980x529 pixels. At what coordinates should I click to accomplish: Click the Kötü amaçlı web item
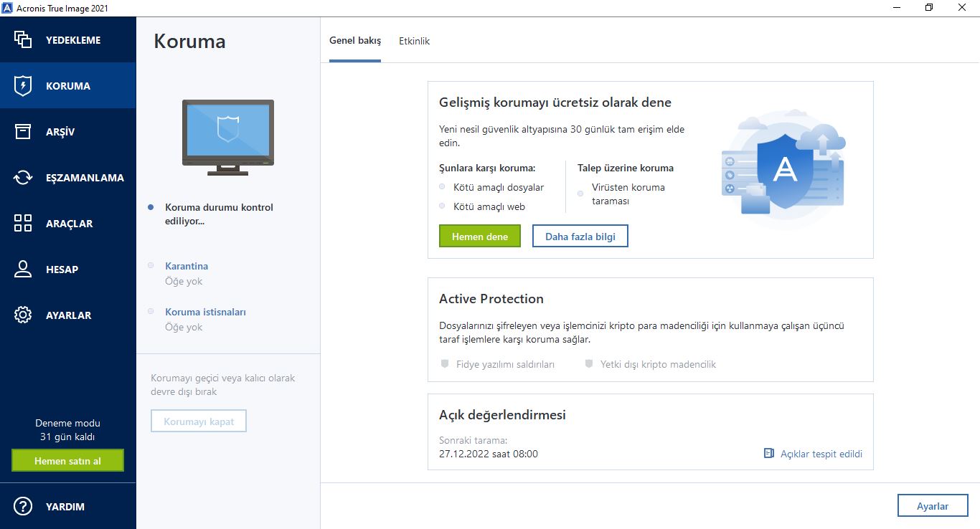489,206
